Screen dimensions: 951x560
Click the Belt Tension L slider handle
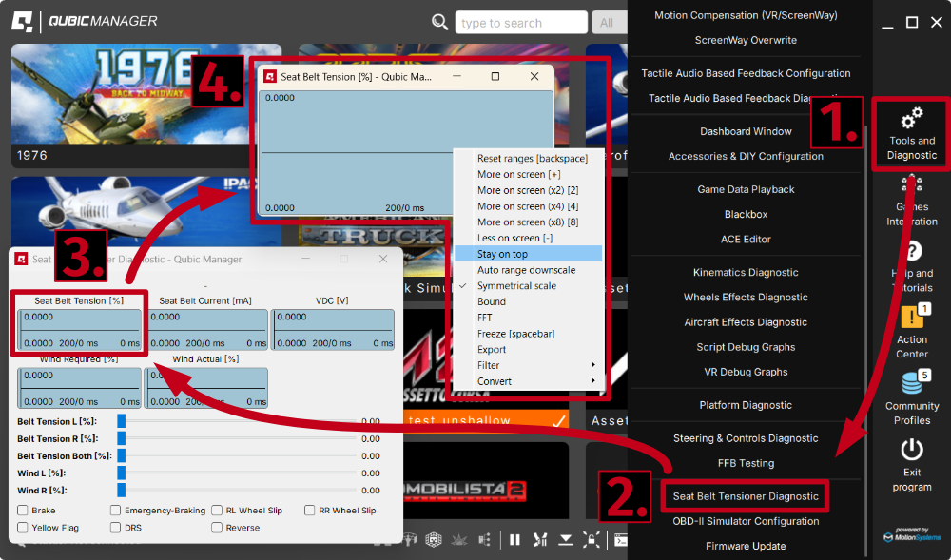pyautogui.click(x=122, y=421)
